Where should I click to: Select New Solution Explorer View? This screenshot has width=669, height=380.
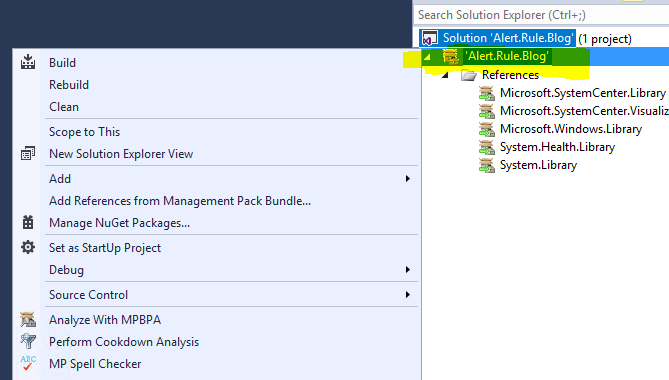[x=121, y=154]
